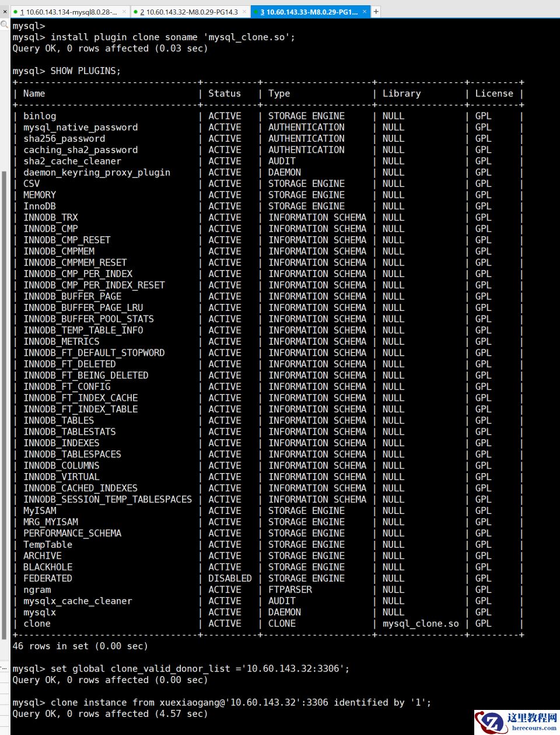The width and height of the screenshot is (560, 735).
Task: Click the mysql_clone.so library entry
Action: (x=420, y=624)
